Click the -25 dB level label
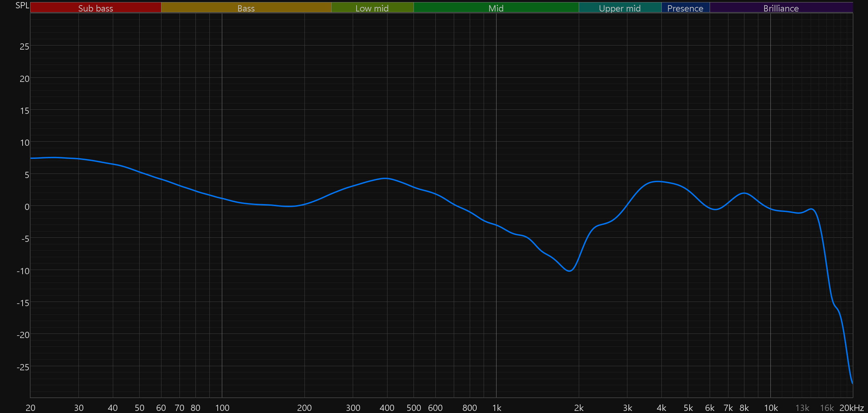 tap(23, 367)
